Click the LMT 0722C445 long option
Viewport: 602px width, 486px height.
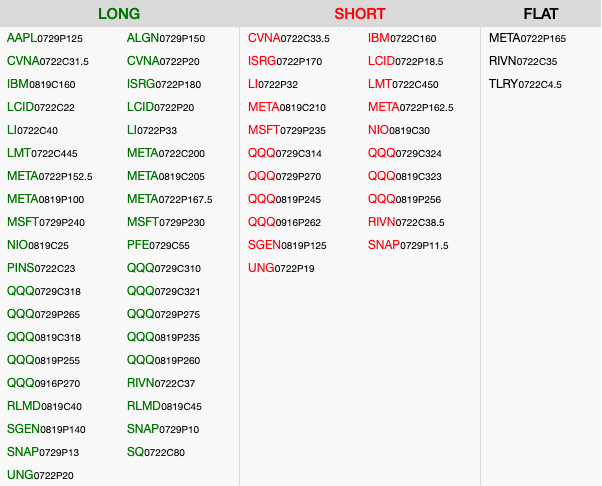click(41, 153)
